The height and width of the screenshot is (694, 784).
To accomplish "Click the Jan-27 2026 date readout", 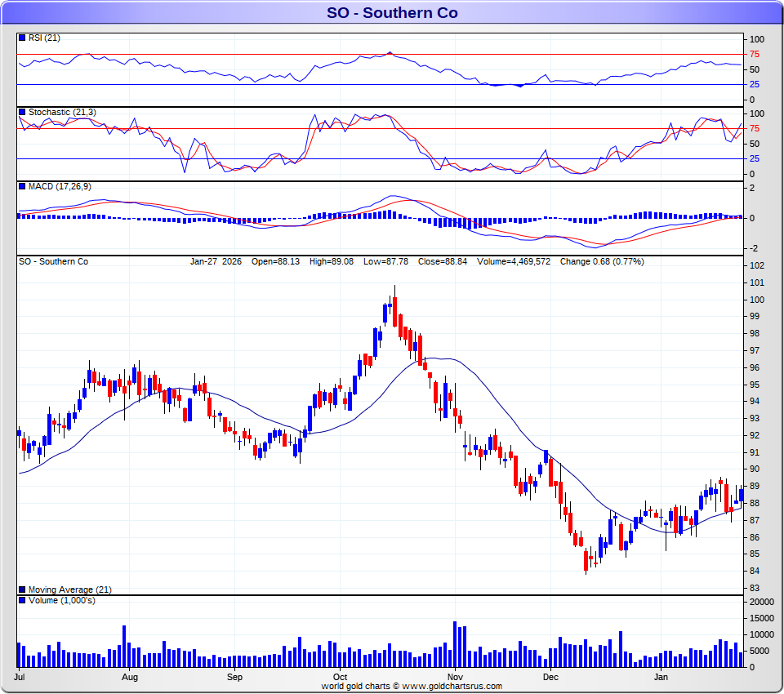I will [216, 262].
